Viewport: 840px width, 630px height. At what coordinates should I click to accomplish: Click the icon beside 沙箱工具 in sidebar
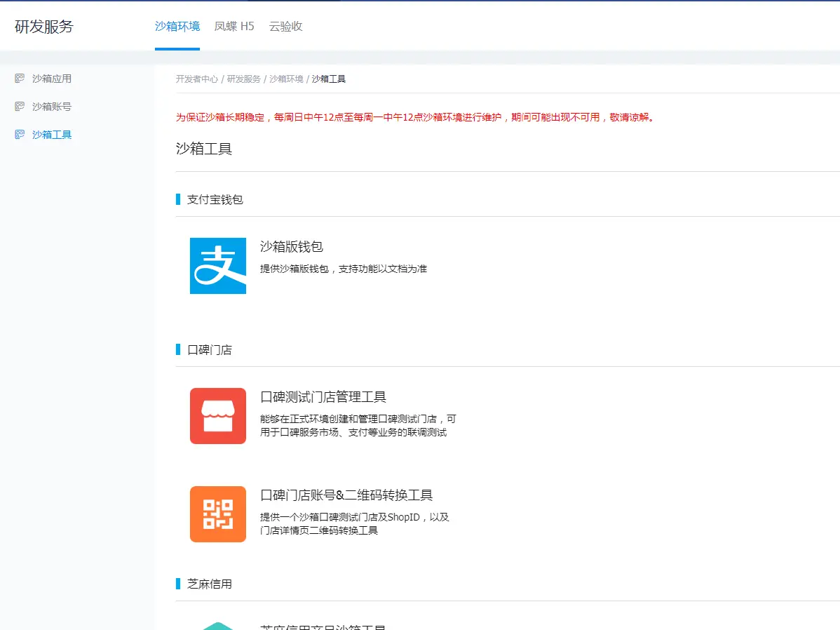20,134
